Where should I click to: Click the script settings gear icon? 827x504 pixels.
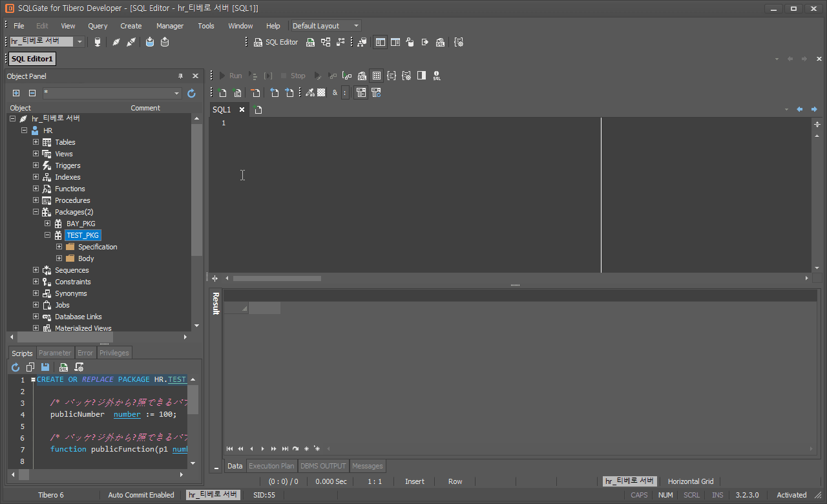pyautogui.click(x=79, y=367)
